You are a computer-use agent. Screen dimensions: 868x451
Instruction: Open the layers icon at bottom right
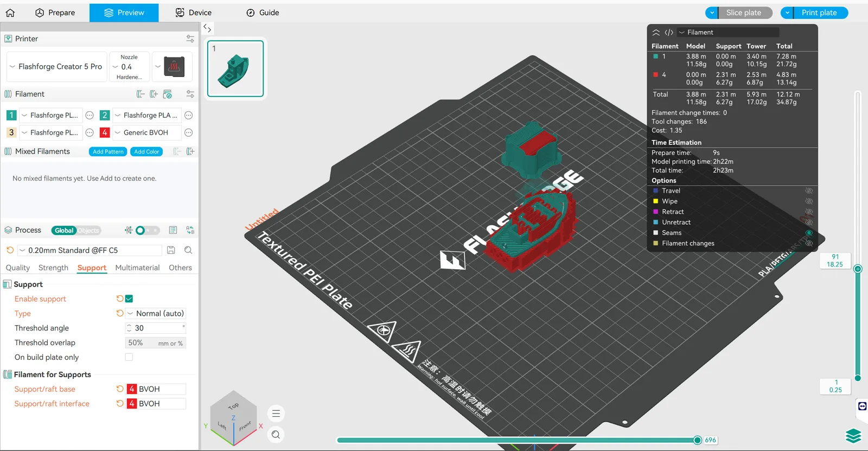tap(853, 435)
